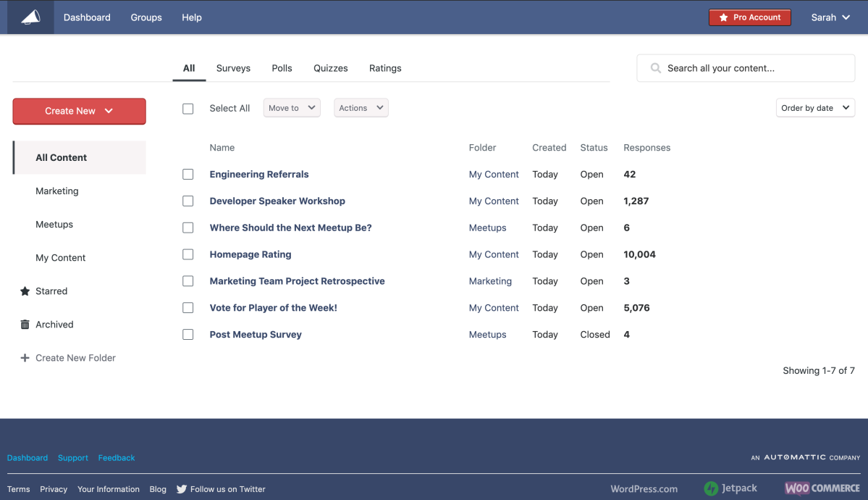
Task: Click the 10,004 responses count
Action: click(639, 254)
